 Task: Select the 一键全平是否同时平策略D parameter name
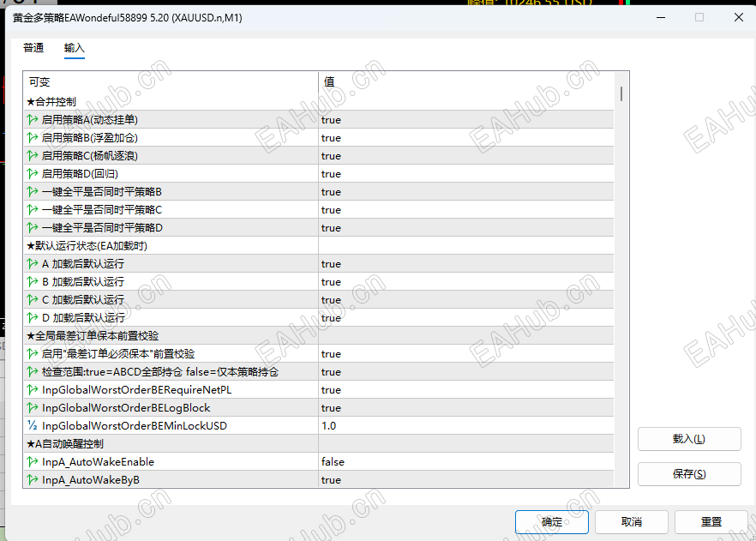click(102, 227)
